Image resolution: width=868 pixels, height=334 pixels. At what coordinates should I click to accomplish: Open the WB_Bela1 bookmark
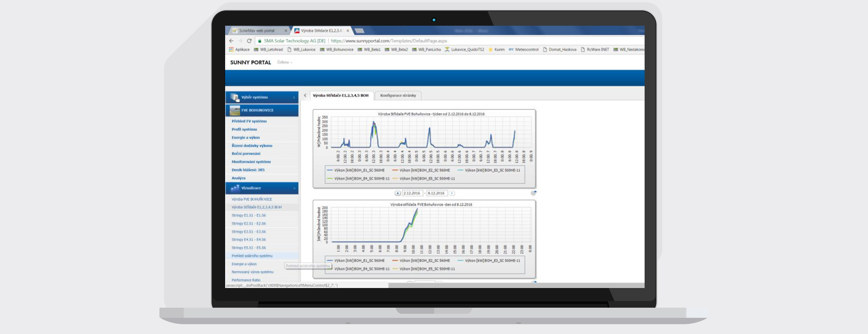(x=369, y=49)
